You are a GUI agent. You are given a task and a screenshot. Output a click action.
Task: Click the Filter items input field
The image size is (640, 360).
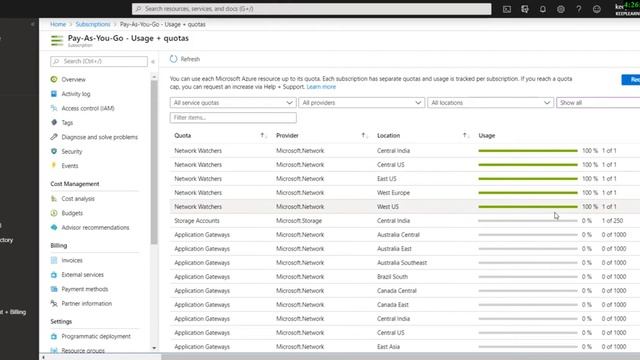tap(233, 118)
